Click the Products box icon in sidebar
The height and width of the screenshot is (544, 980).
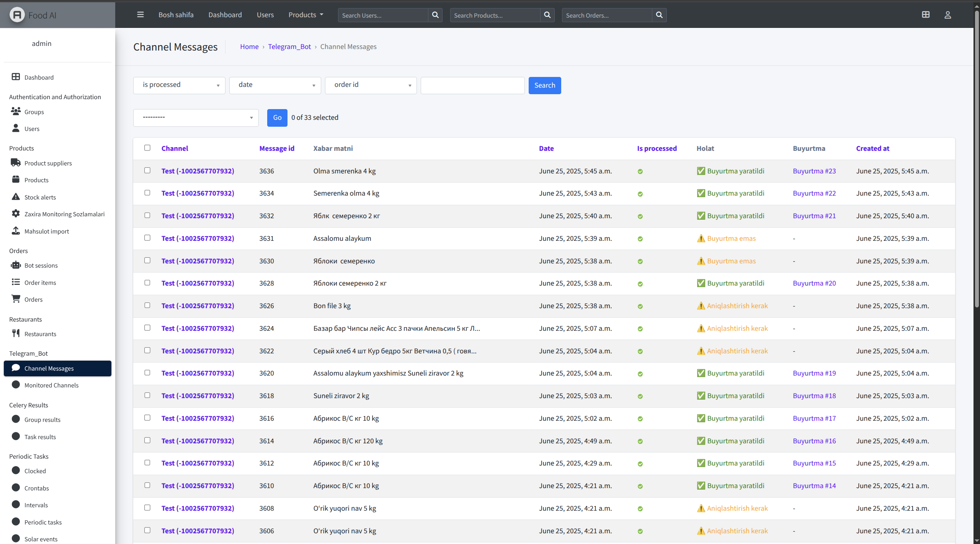click(16, 180)
